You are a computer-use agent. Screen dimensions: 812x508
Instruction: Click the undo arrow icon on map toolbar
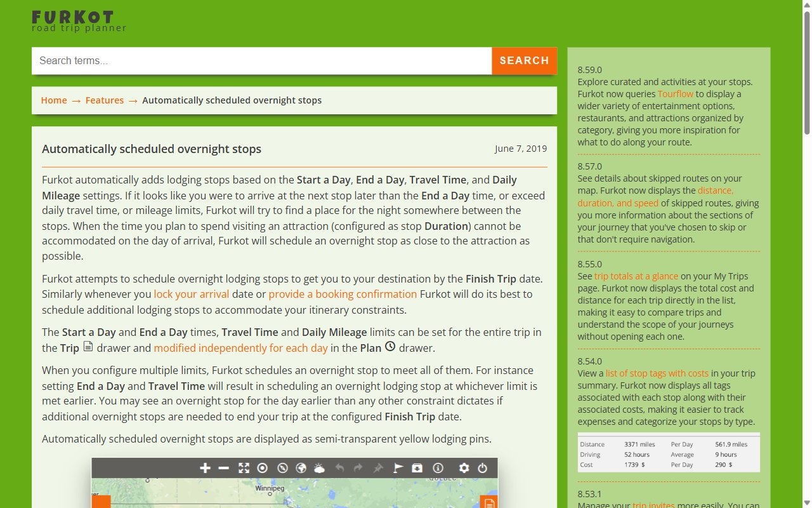[339, 468]
